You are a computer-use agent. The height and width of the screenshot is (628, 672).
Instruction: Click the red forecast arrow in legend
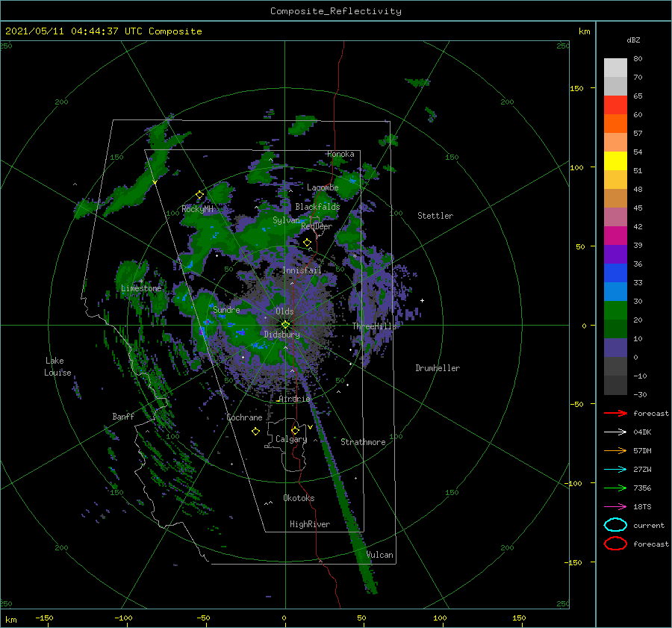pos(615,413)
